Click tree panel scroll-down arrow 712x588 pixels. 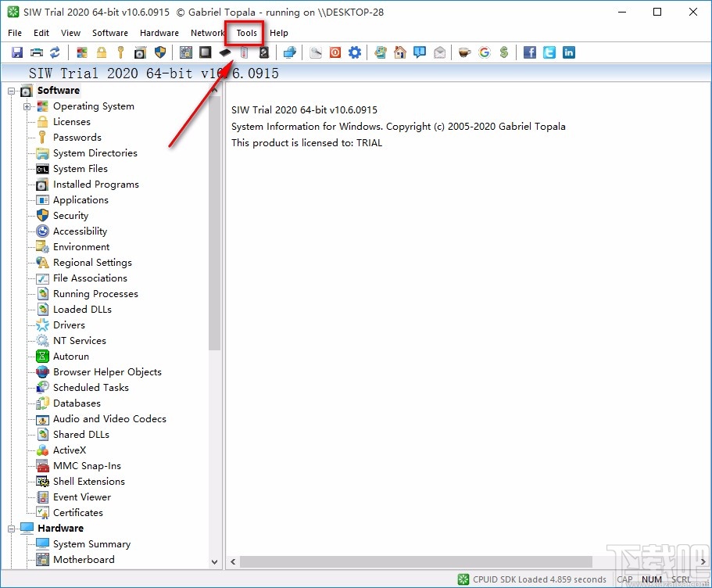214,562
